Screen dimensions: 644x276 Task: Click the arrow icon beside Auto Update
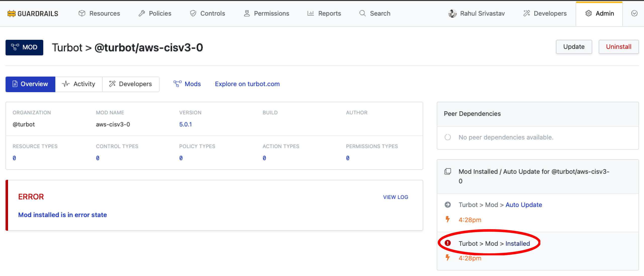448,205
